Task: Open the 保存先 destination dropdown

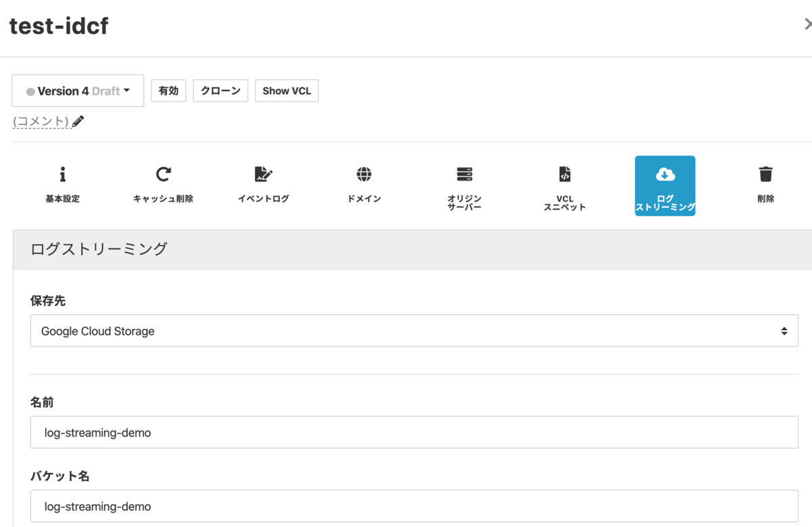Action: [413, 331]
